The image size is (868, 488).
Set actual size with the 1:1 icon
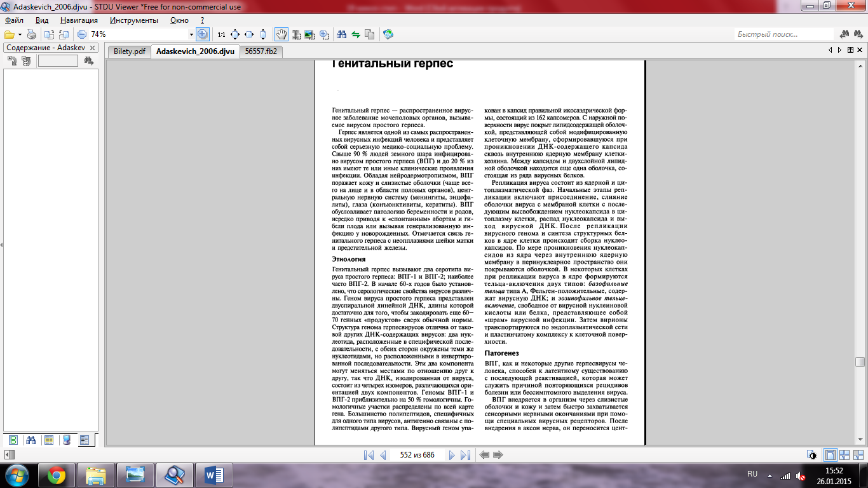tap(221, 34)
